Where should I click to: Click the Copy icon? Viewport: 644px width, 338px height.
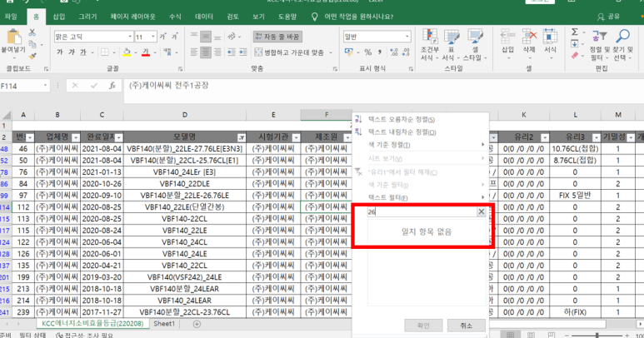[x=32, y=44]
